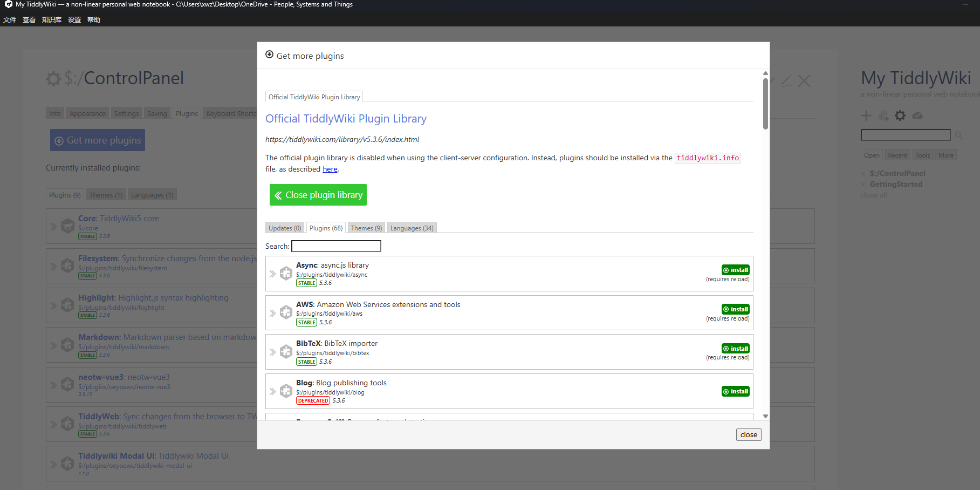Expand the Highlight plugin entry
This screenshot has width=980, height=490.
click(x=53, y=305)
